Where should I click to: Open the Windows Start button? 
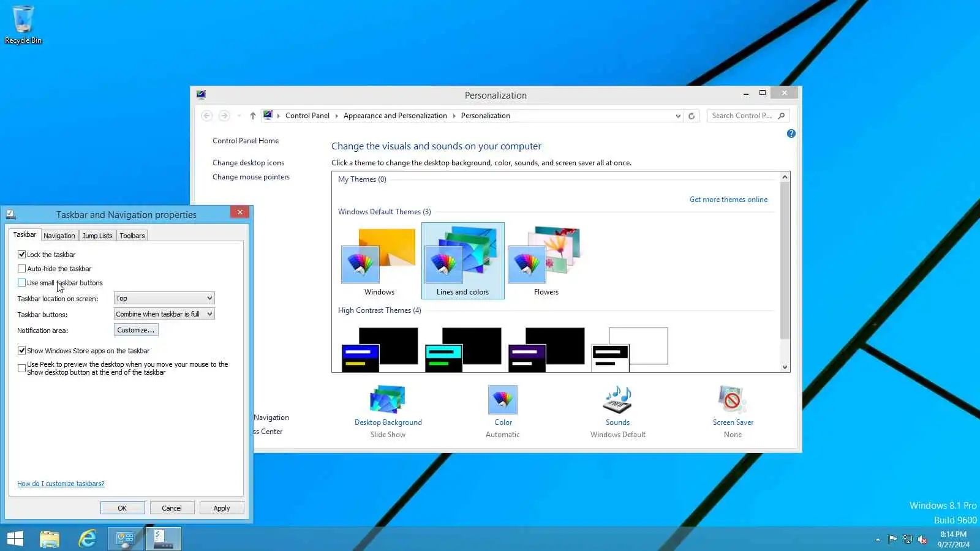click(x=15, y=539)
